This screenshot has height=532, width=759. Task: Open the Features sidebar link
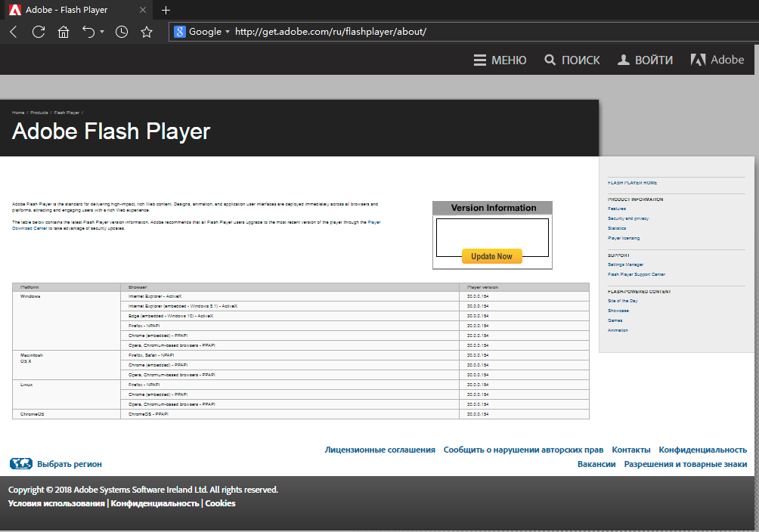tap(617, 209)
